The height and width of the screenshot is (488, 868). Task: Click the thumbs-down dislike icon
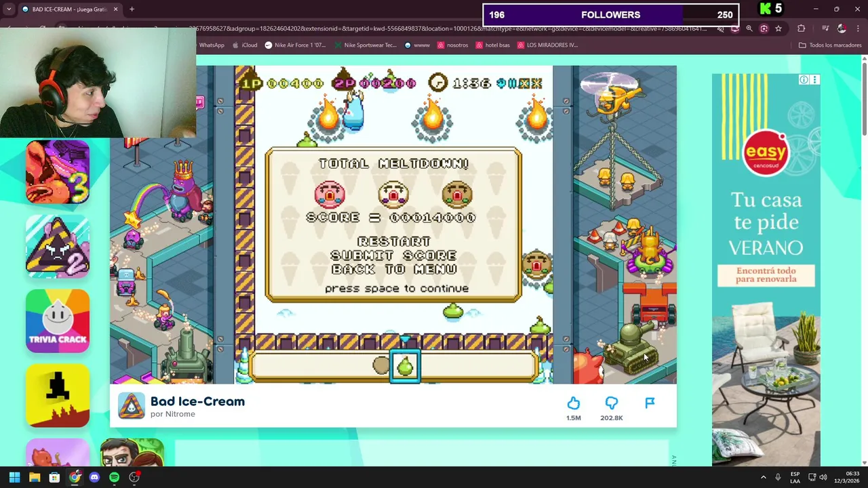612,403
